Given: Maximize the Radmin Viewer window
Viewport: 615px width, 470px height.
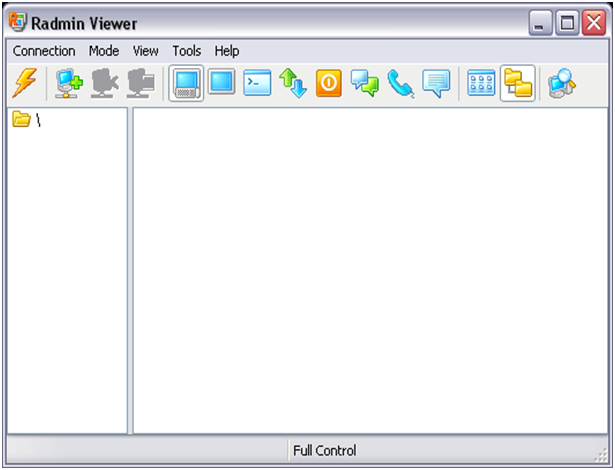Looking at the screenshot, I should (567, 23).
